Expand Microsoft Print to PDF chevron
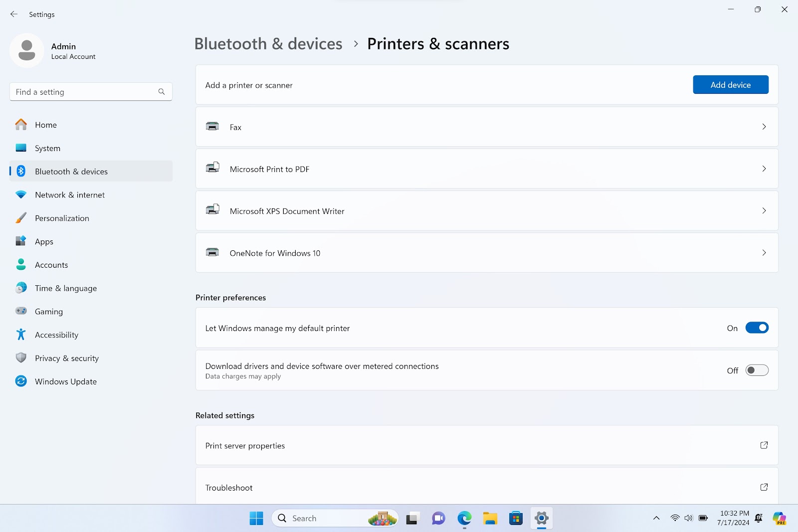Image resolution: width=798 pixels, height=532 pixels. [x=764, y=169]
